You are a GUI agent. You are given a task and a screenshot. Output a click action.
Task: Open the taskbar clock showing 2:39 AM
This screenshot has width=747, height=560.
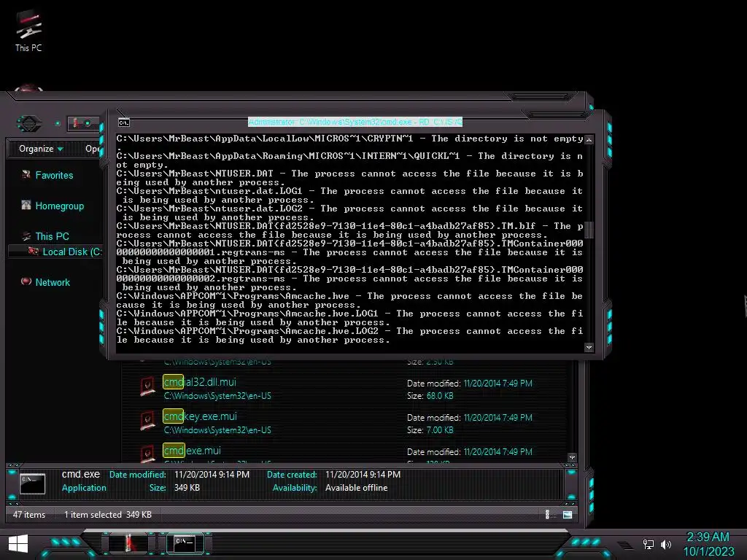click(708, 544)
